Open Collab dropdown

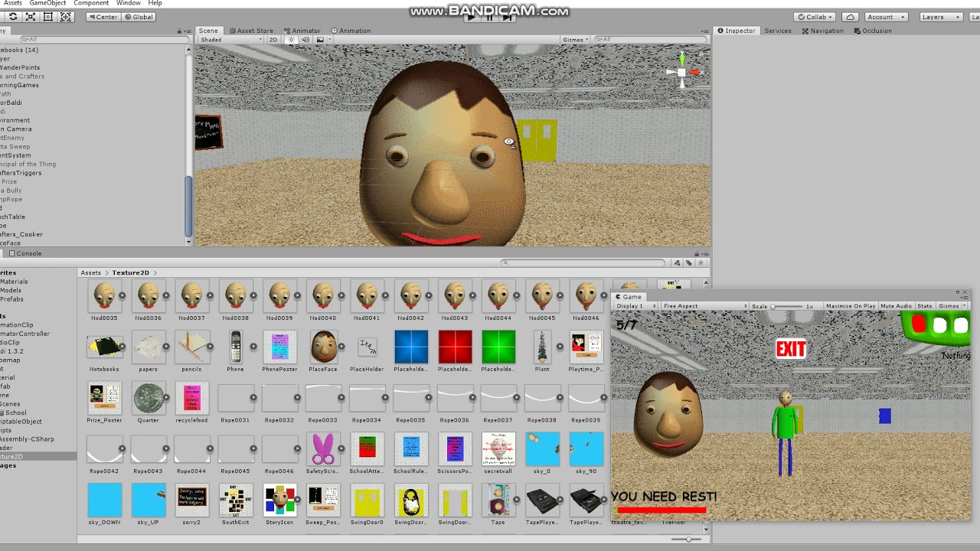point(815,17)
